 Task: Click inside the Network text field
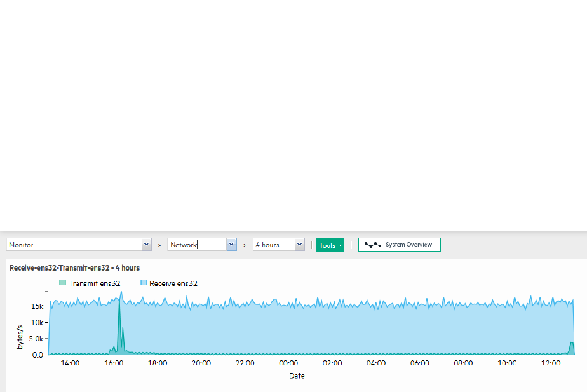197,245
